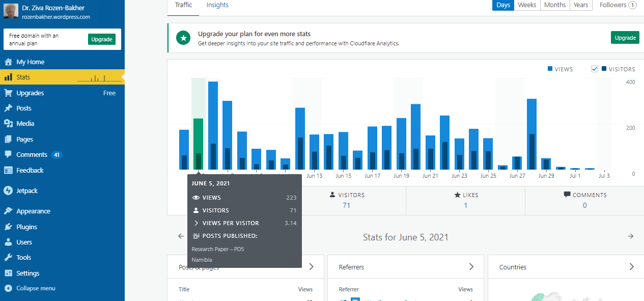This screenshot has height=301, width=644.
Task: Click the Views per visitor value 3.14
Action: click(290, 223)
